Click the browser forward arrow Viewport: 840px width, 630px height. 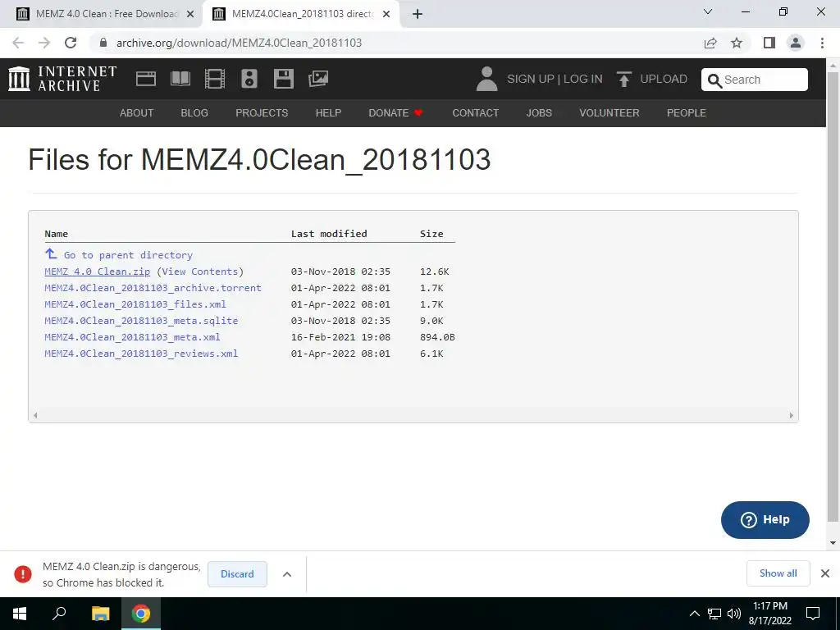(44, 43)
